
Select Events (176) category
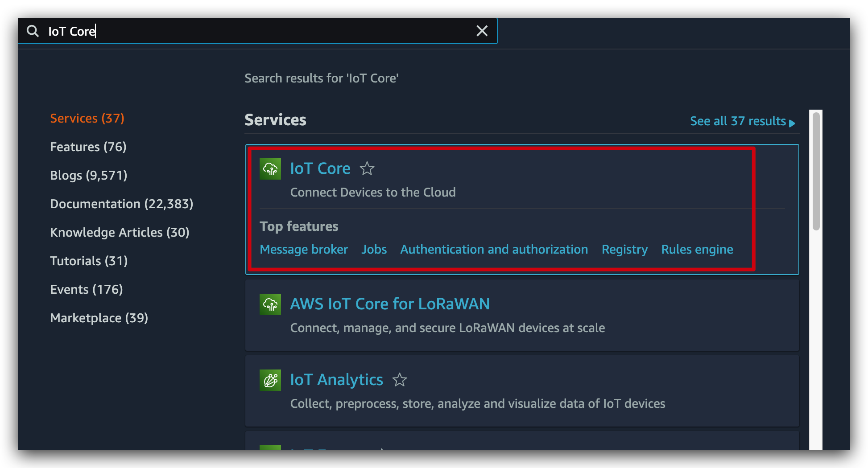pyautogui.click(x=87, y=289)
